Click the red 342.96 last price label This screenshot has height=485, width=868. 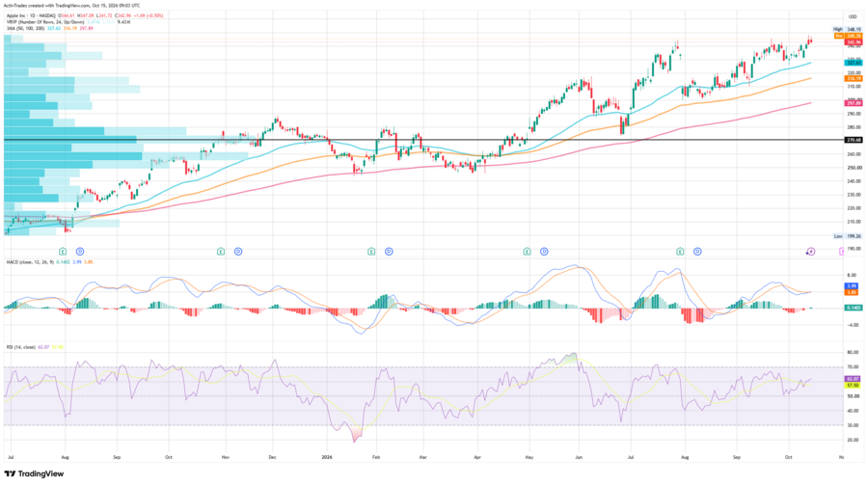coord(854,42)
